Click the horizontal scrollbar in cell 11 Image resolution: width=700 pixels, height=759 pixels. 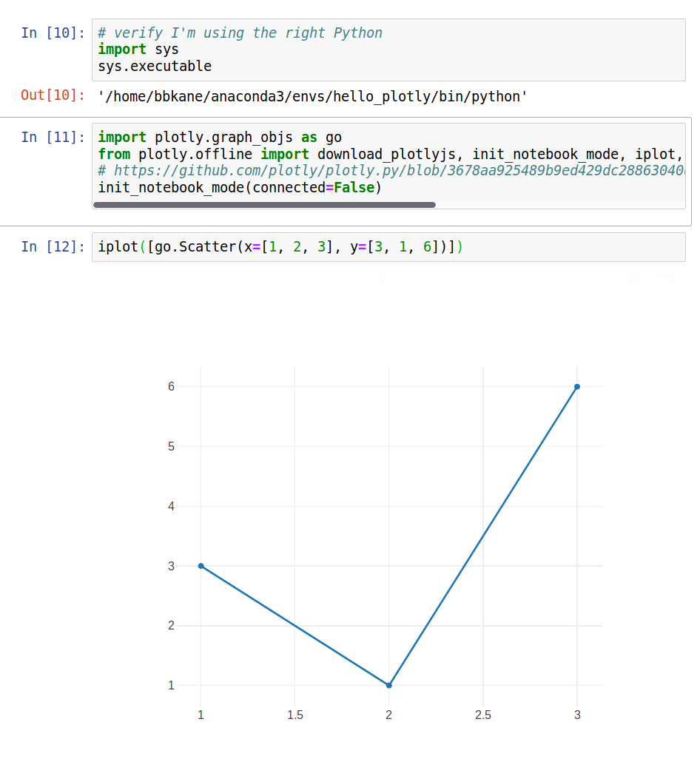point(264,205)
